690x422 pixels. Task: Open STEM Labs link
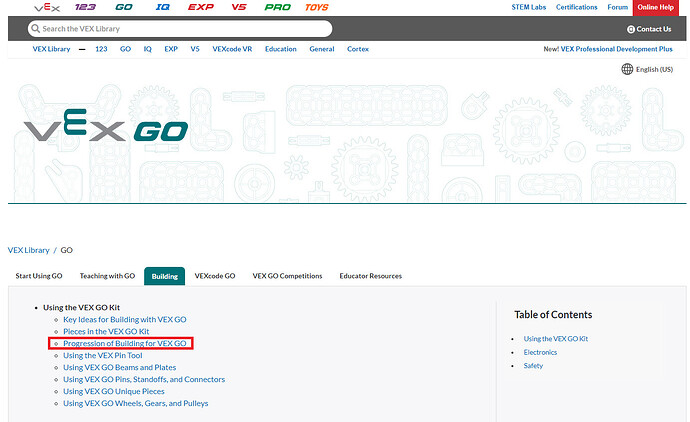pos(529,7)
